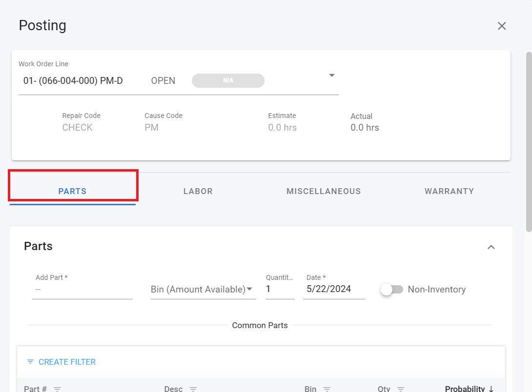Viewport: 532px width, 392px height.
Task: Open the Miscellaneous tab
Action: (x=324, y=191)
